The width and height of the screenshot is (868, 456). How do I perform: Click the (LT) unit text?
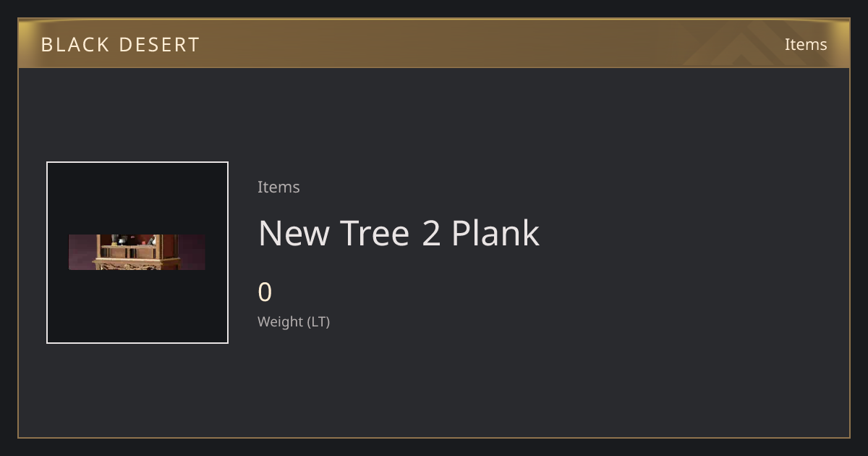(318, 322)
